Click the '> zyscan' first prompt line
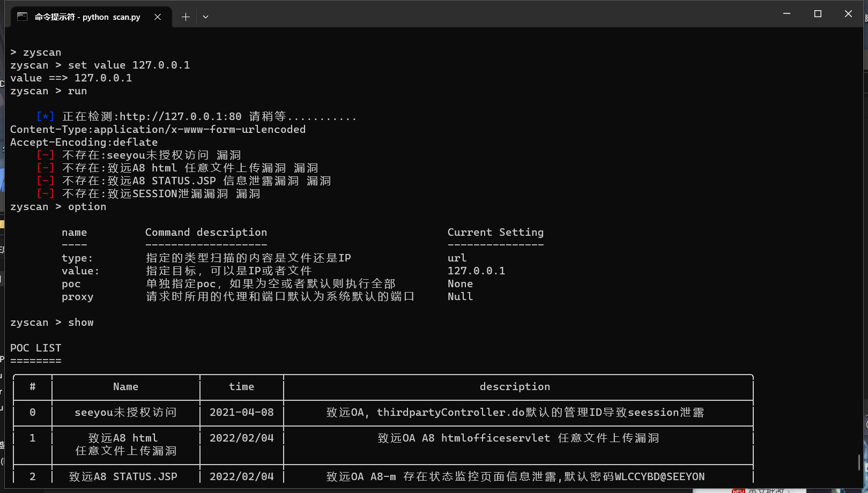The image size is (868, 493). click(35, 53)
